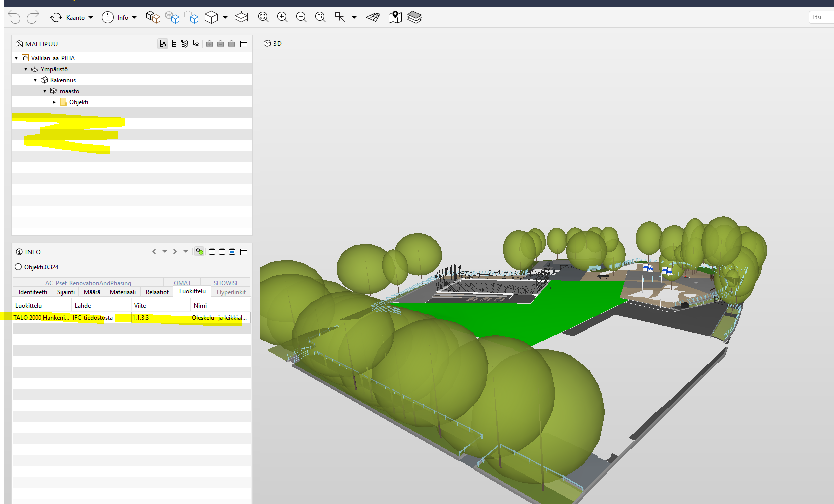Click the undo arrow in toolbar

click(14, 17)
